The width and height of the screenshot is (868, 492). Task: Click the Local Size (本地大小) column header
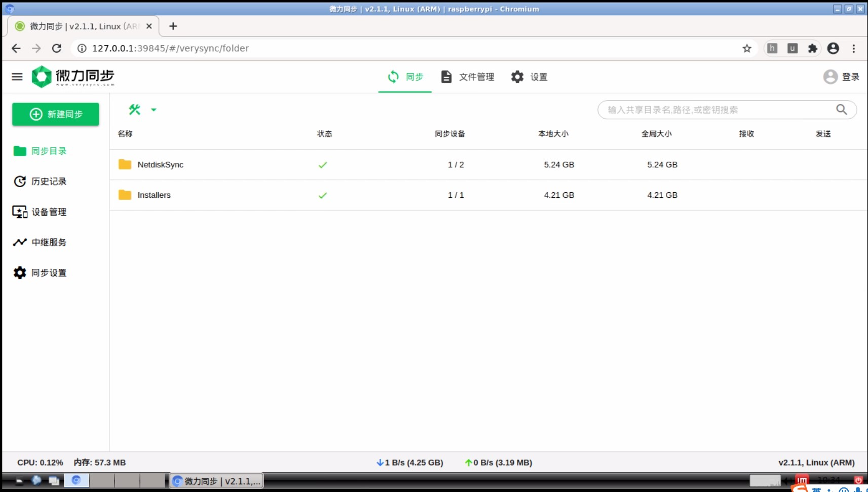[553, 133]
